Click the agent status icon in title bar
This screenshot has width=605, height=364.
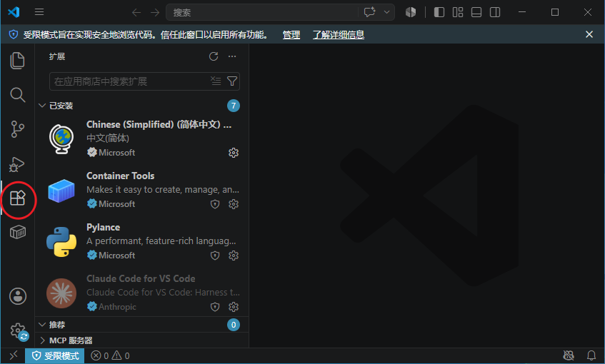pyautogui.click(x=411, y=12)
